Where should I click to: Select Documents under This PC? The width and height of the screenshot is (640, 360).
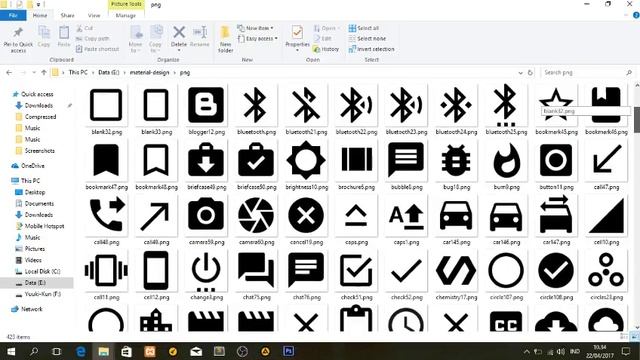pos(39,203)
